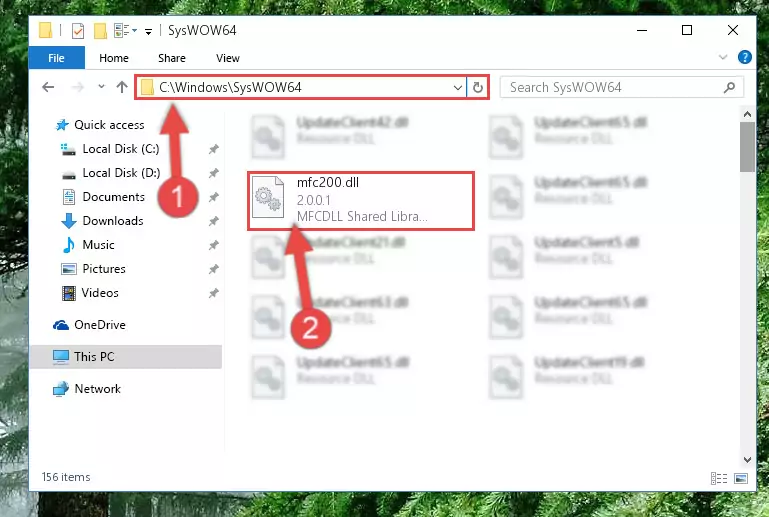Expand the address bar history dropdown
The width and height of the screenshot is (769, 517).
[458, 88]
